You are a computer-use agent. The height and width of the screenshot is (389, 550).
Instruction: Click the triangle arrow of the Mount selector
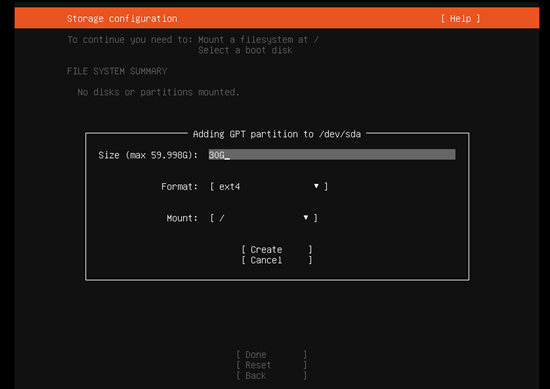pos(306,217)
